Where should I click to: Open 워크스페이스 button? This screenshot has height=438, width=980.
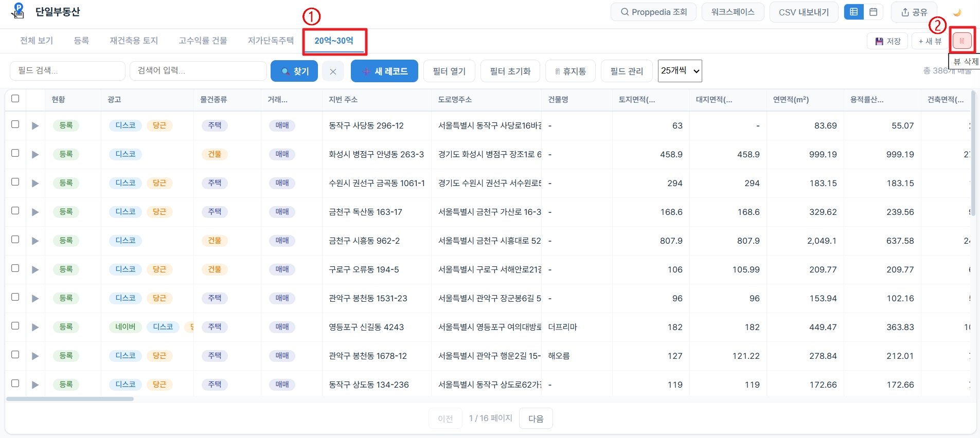pyautogui.click(x=733, y=12)
